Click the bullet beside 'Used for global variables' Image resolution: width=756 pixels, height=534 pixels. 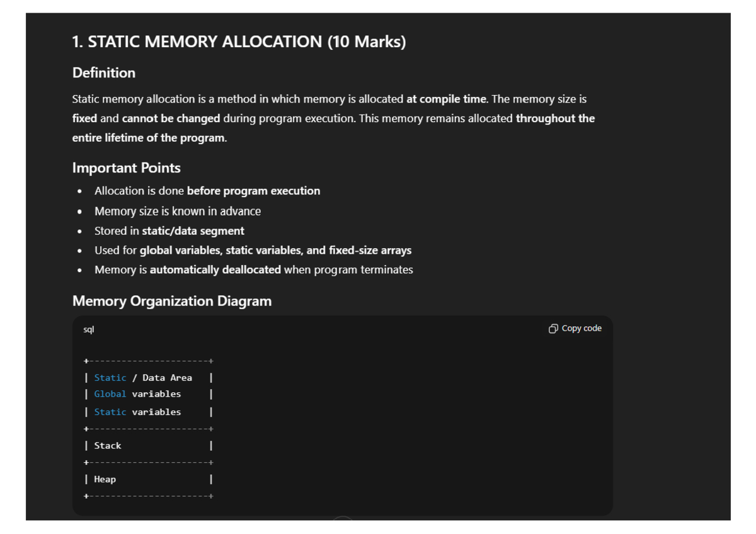point(80,251)
